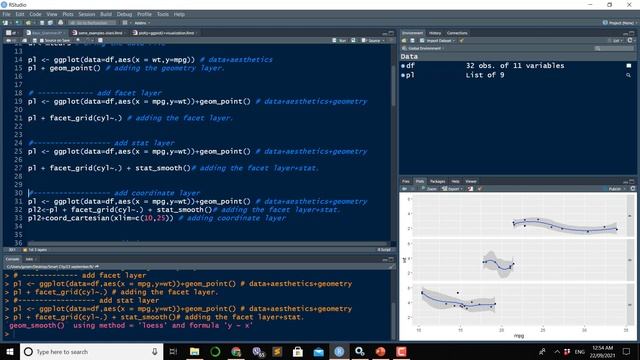Open Mail app from taskbar
This screenshot has width=640, height=360.
pyautogui.click(x=319, y=351)
